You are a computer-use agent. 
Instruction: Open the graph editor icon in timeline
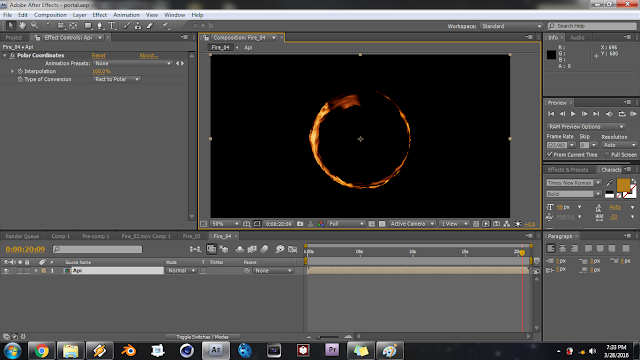[x=292, y=249]
